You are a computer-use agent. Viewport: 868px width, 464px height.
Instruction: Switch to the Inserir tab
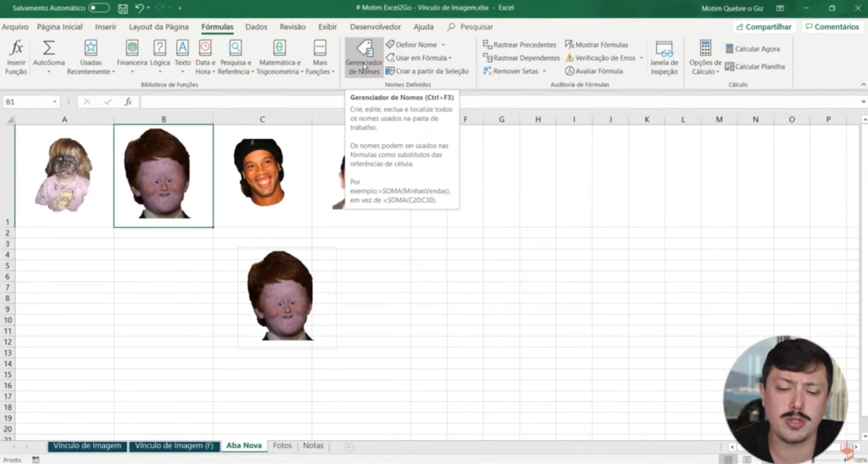coord(106,26)
